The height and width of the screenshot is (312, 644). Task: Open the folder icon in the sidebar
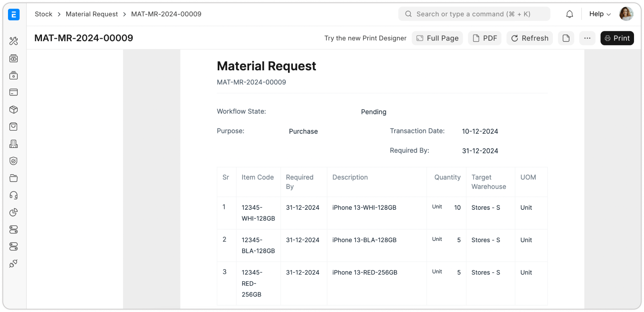(x=14, y=178)
